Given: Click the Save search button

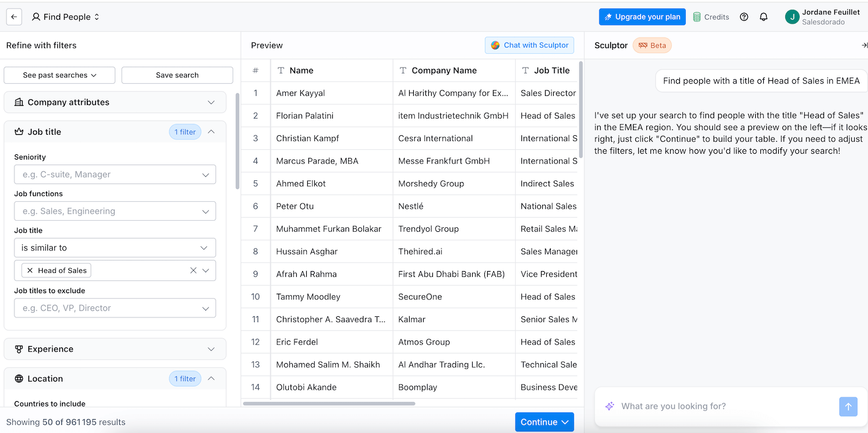Looking at the screenshot, I should [x=177, y=75].
